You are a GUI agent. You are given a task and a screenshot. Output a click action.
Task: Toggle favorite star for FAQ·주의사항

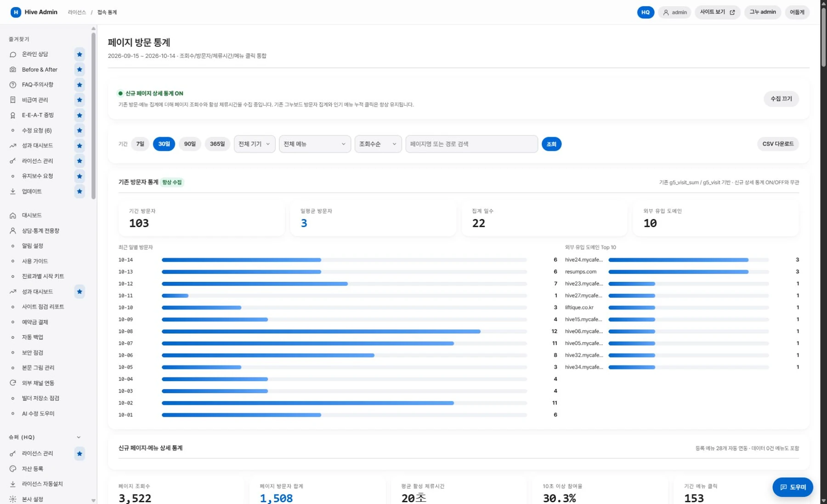pyautogui.click(x=79, y=84)
